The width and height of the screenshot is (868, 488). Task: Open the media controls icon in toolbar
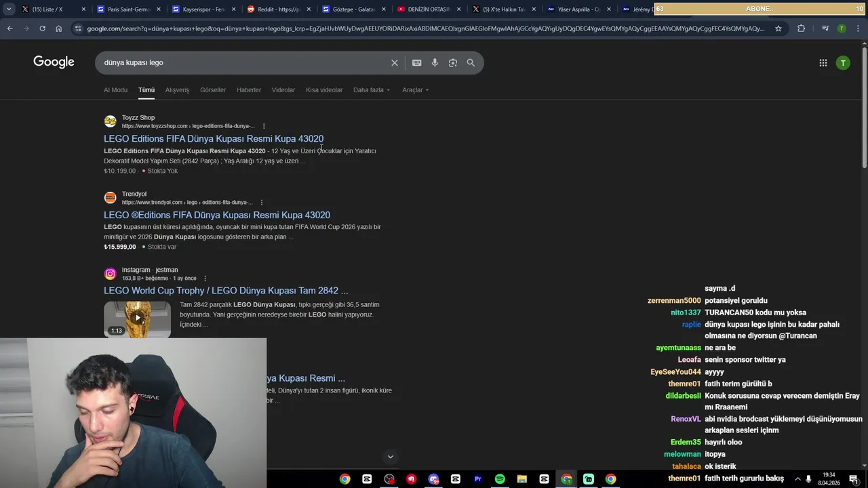825,28
